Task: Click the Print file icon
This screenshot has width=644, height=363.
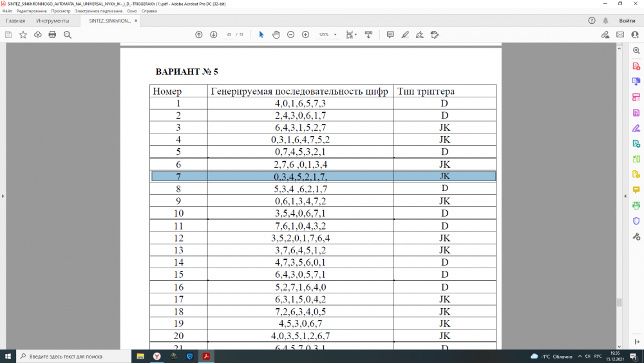Action: (52, 35)
